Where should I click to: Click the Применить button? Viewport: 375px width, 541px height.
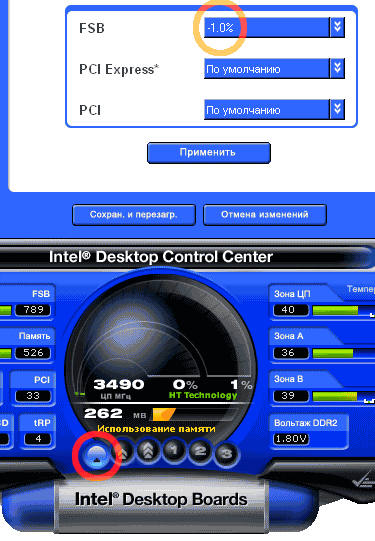click(x=209, y=153)
